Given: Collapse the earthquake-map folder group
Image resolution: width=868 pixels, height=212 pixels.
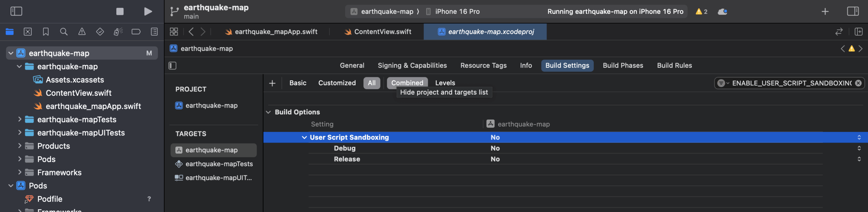Looking at the screenshot, I should (19, 66).
